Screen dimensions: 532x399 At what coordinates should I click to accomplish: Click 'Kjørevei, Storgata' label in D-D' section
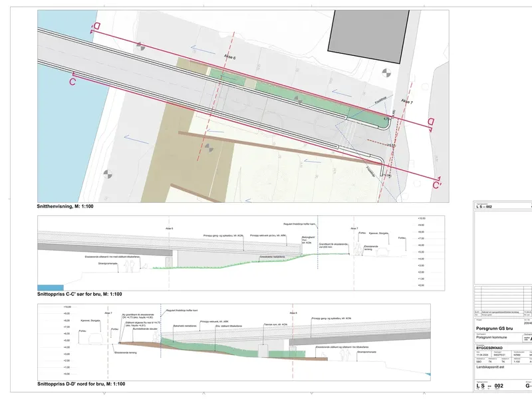90,321
